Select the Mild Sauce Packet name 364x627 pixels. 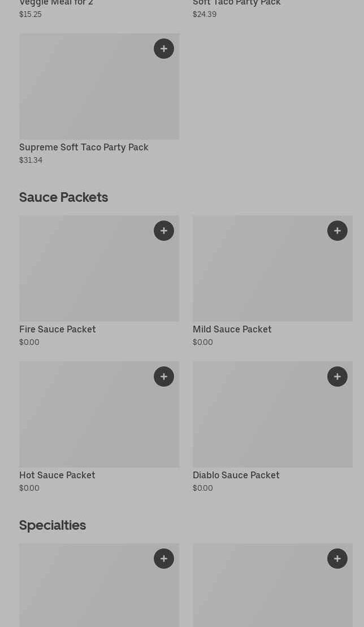232,329
